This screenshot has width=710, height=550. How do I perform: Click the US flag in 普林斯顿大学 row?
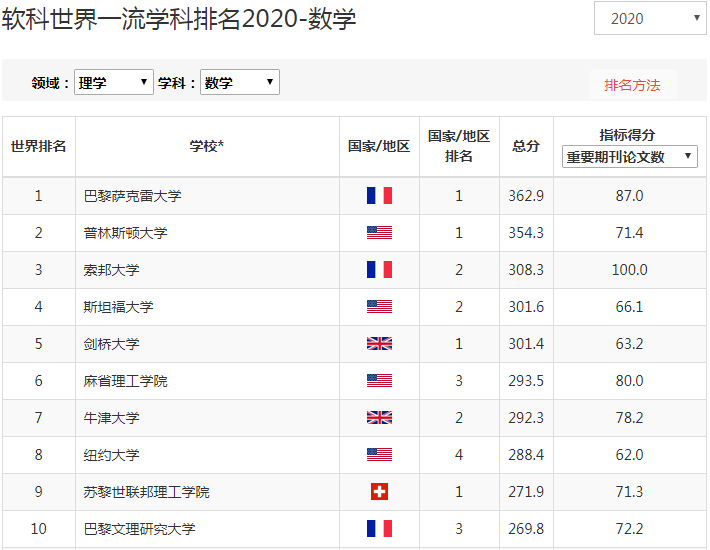coord(379,233)
